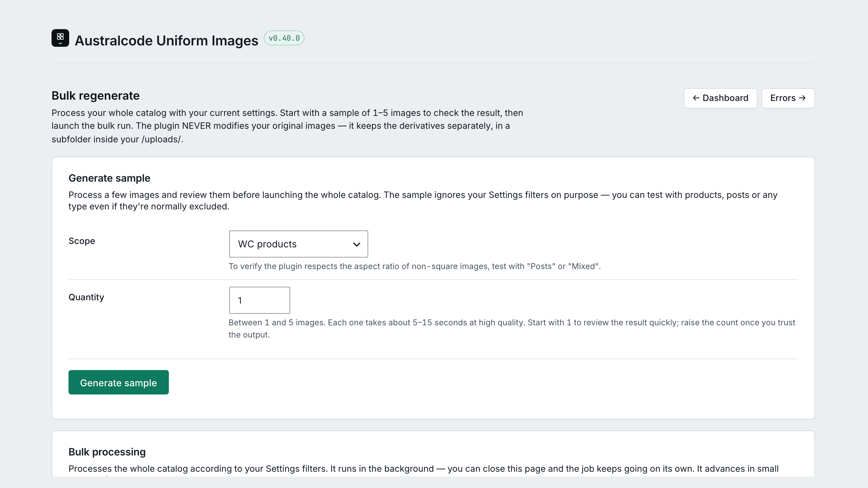
Task: Go back to the Dashboard
Action: [x=720, y=98]
